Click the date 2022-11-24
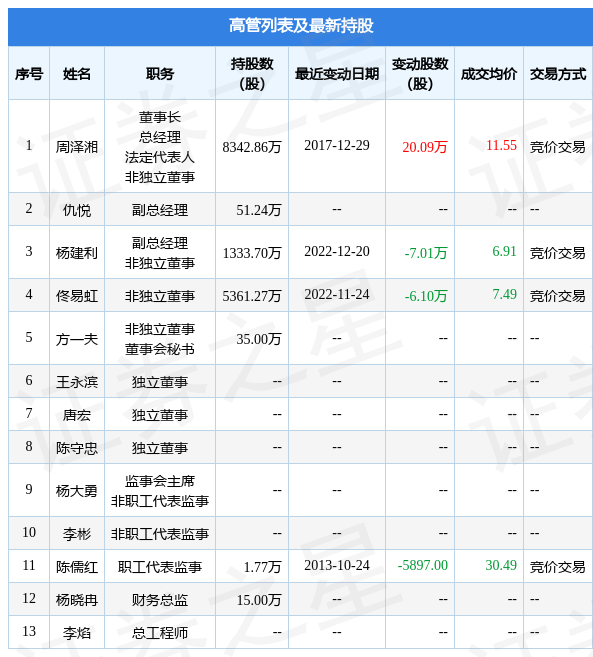The height and width of the screenshot is (657, 593). click(x=337, y=294)
